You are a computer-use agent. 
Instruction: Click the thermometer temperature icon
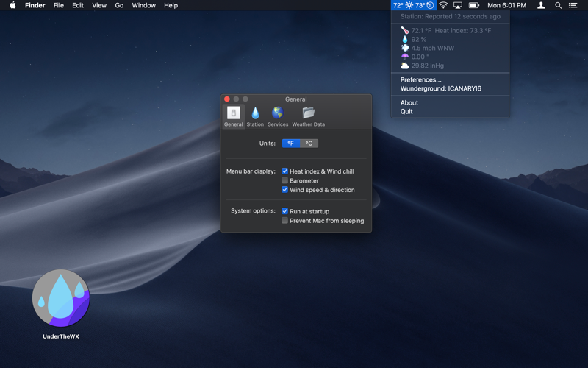[405, 30]
